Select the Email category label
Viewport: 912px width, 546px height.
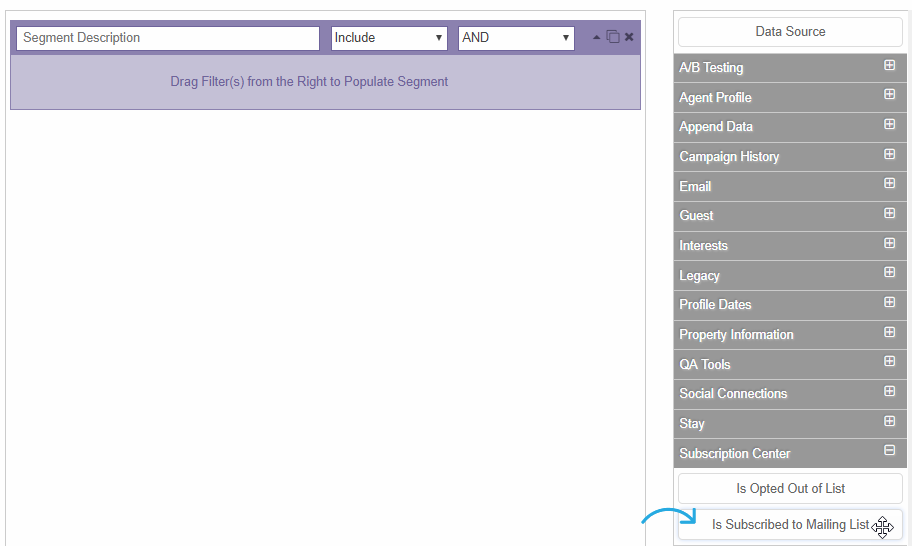pos(695,187)
